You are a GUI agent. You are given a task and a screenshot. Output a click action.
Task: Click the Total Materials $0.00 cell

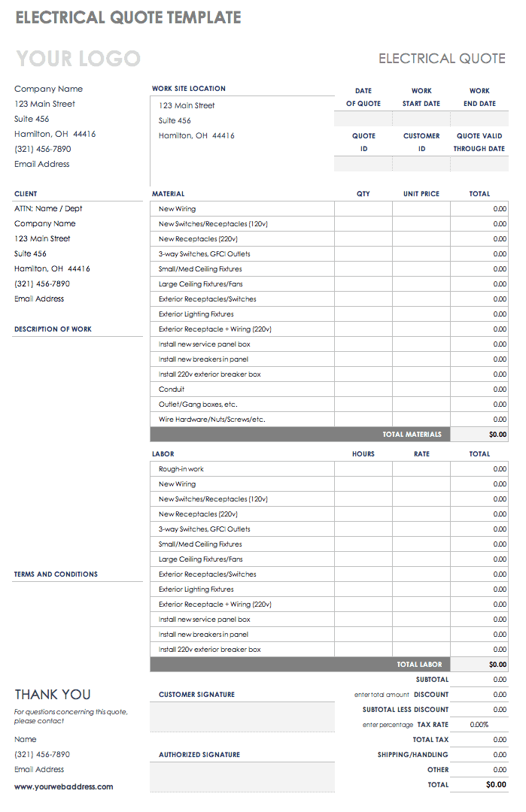click(479, 435)
